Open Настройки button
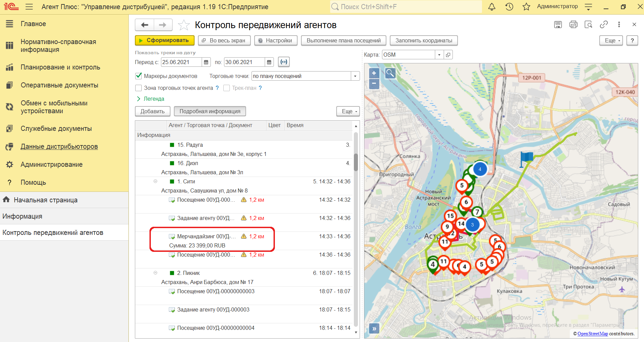The width and height of the screenshot is (644, 342). [276, 40]
